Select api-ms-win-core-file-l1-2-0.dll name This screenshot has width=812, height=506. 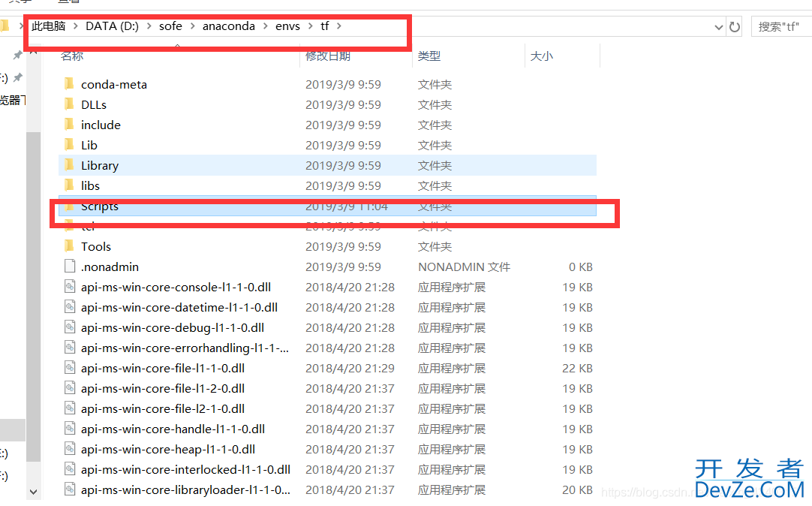(163, 388)
